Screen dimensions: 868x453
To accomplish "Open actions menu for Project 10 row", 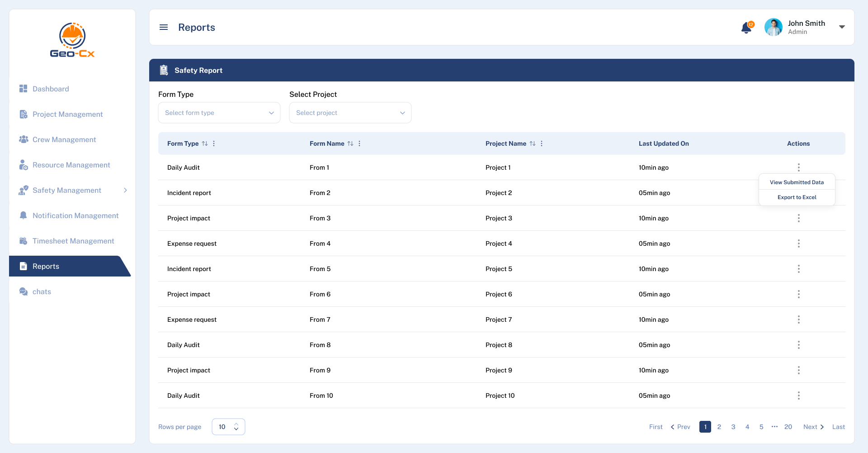I will 799,396.
